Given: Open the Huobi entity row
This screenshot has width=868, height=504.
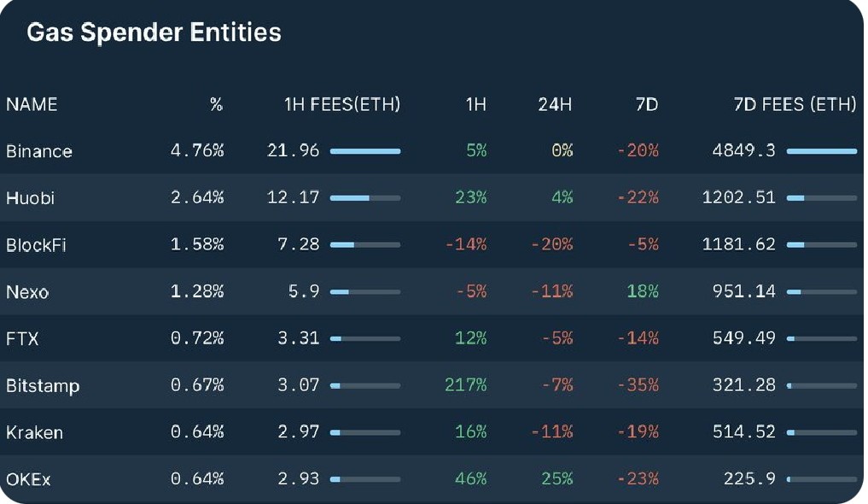Looking at the screenshot, I should click(432, 197).
